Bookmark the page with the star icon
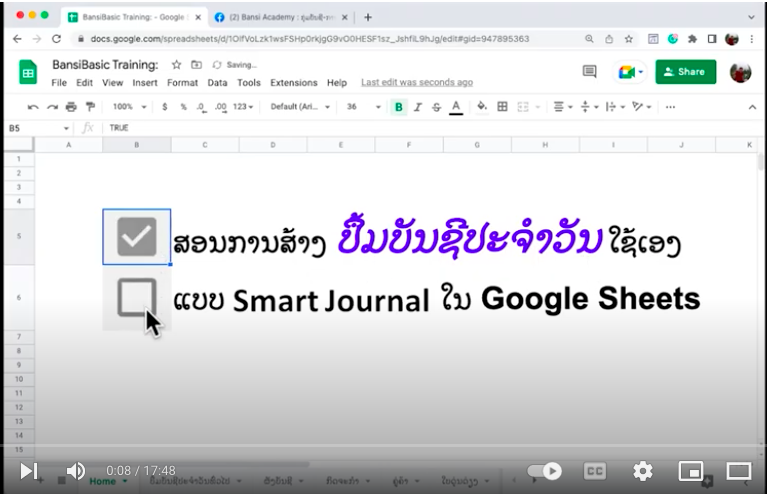Viewport: 767px width, 494px height. click(x=629, y=39)
